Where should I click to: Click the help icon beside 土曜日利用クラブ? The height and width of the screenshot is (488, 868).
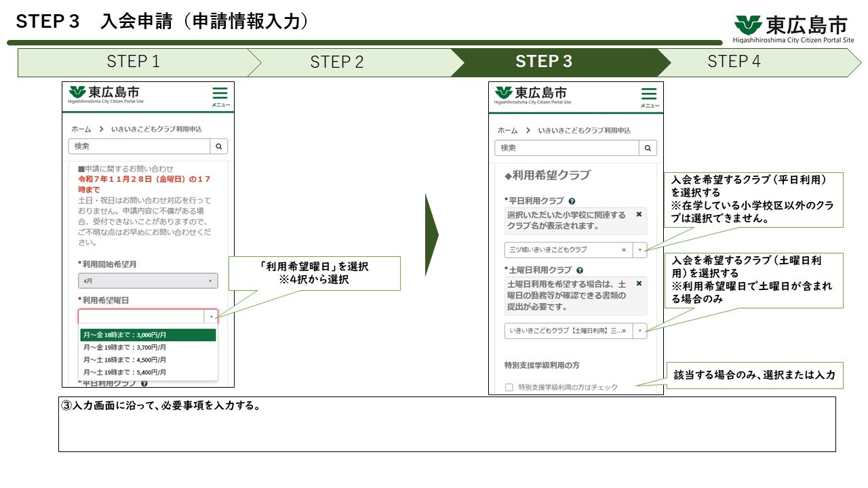click(x=580, y=270)
